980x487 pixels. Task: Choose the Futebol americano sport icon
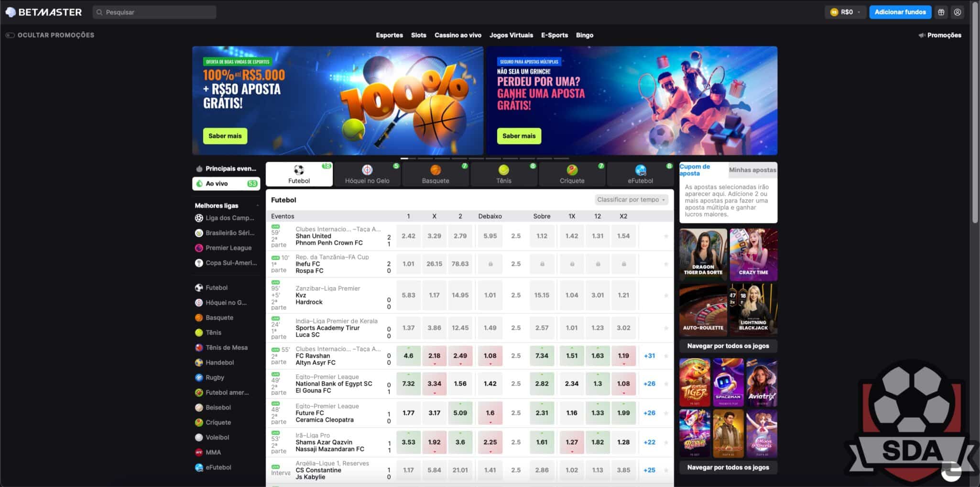coord(199,393)
